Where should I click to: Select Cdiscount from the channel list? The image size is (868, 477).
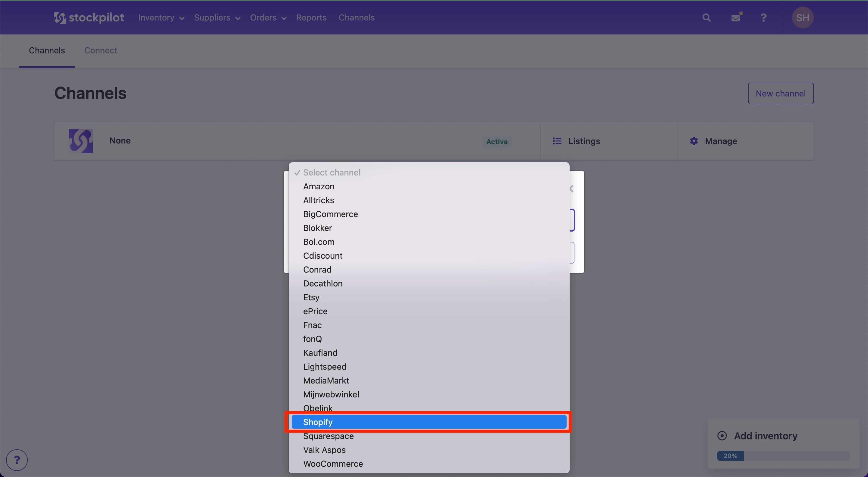point(429,255)
